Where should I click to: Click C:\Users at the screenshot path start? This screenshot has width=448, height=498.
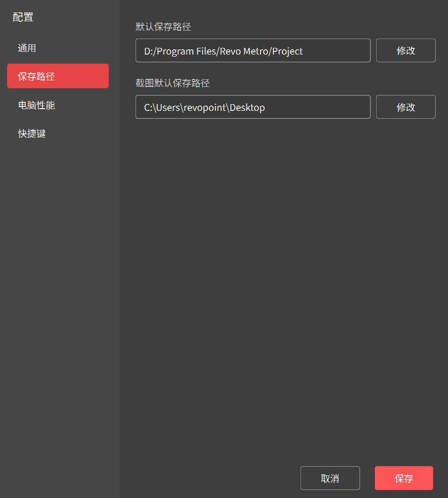tap(162, 107)
